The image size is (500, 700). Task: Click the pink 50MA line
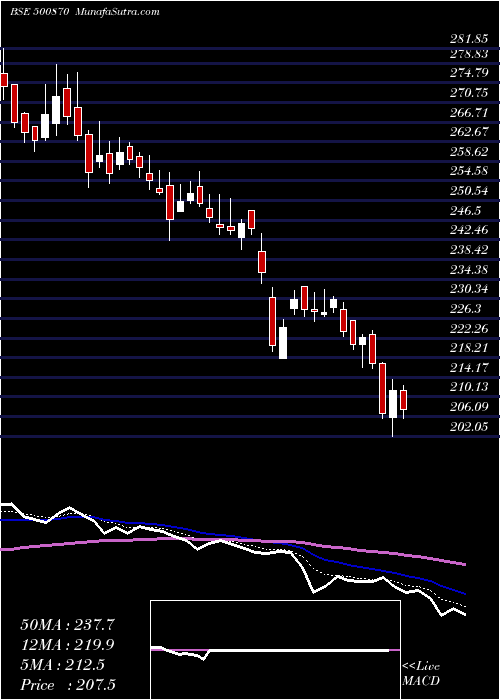click(232, 541)
